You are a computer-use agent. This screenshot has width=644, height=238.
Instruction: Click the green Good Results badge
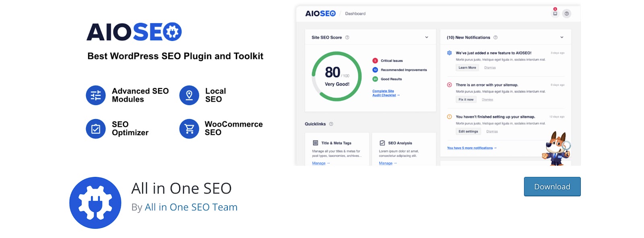click(x=375, y=79)
